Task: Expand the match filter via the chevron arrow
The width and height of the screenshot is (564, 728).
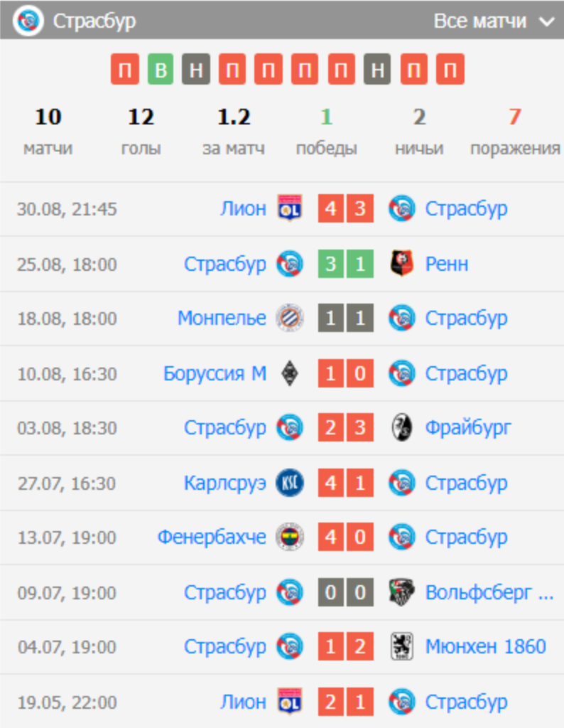Action: [x=546, y=21]
